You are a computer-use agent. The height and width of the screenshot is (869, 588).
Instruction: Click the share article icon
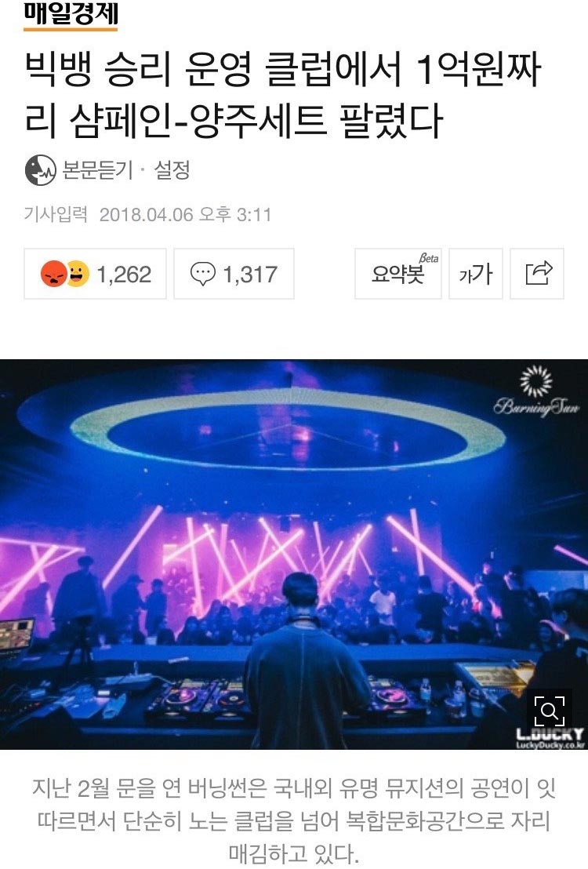coord(537,274)
